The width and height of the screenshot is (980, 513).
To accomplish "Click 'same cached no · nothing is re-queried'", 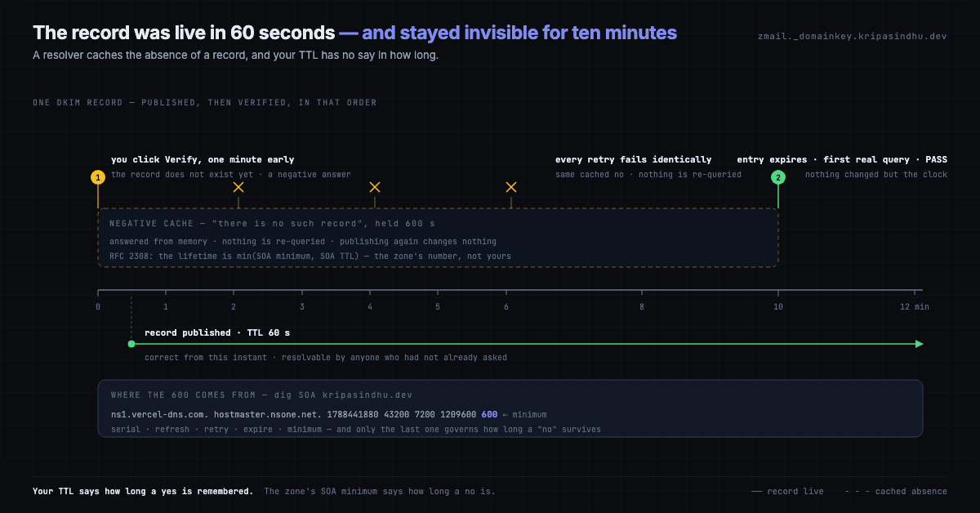I will point(648,175).
